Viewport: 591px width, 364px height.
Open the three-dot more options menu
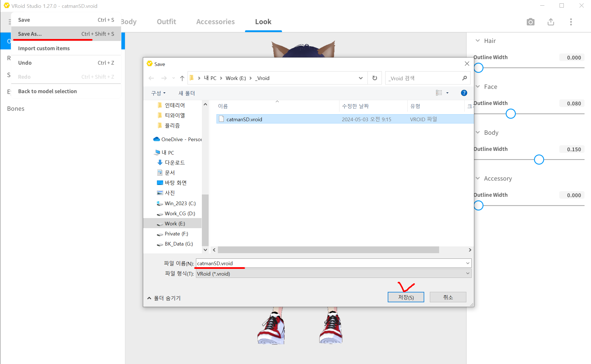click(571, 22)
